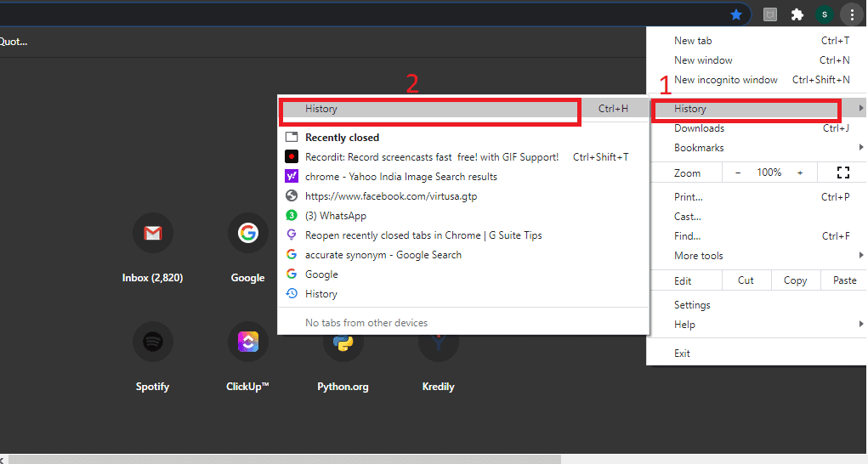
Task: Reopen facebook.com/virtusa.gtp closed tab
Action: 462,195
